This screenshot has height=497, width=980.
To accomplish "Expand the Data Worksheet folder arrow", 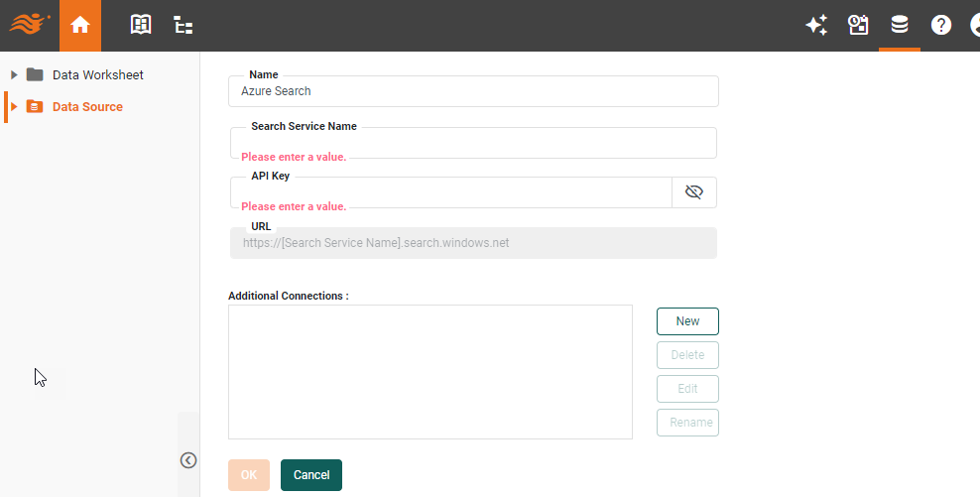I will tap(14, 75).
